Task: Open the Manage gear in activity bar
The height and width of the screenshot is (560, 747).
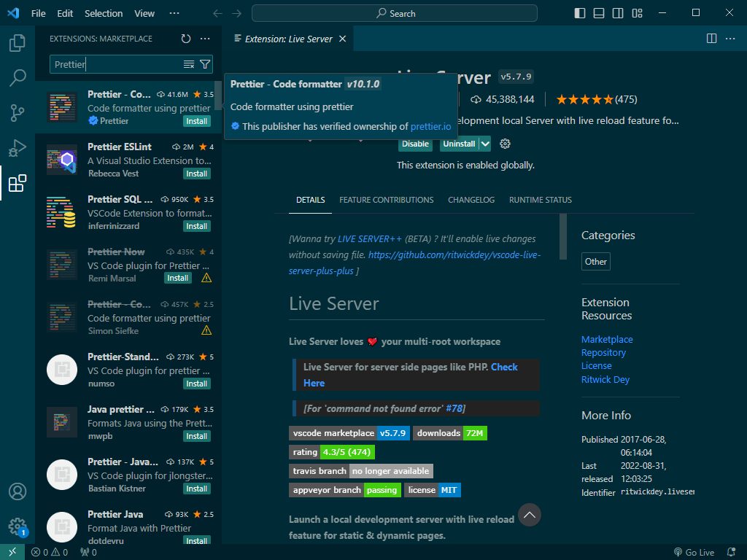Action: point(18,526)
